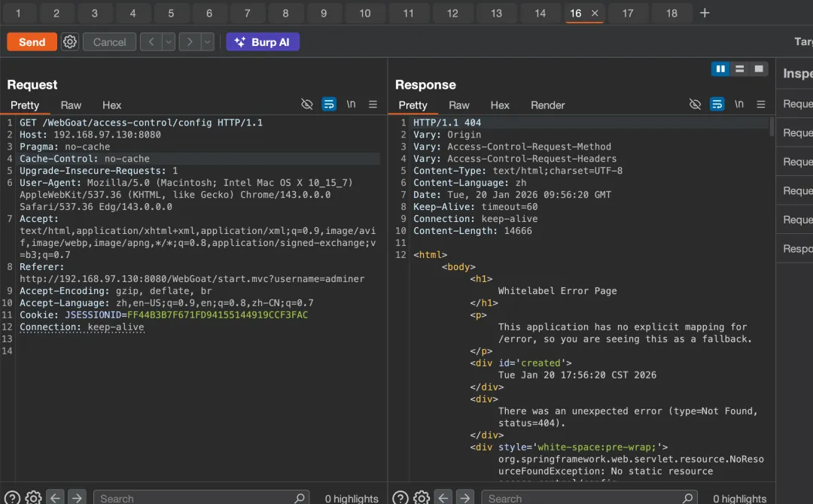Select the top-bottom stacked layout icon

click(x=740, y=69)
